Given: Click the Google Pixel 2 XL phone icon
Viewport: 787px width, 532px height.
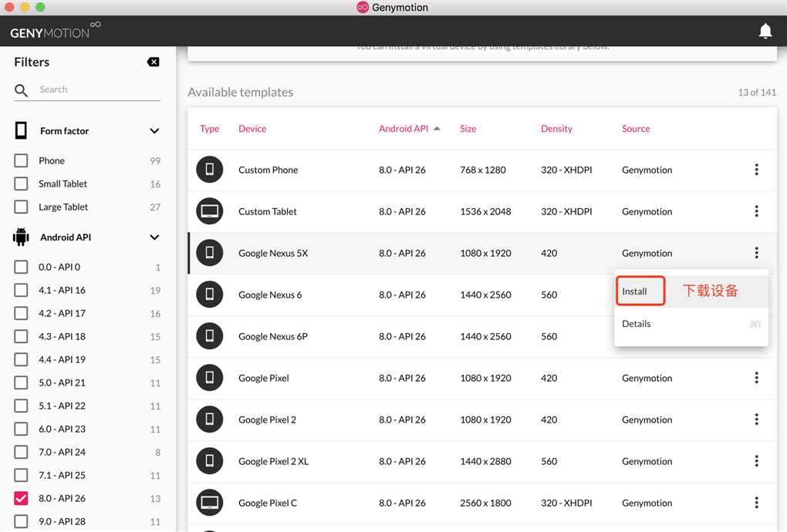Looking at the screenshot, I should pos(209,461).
